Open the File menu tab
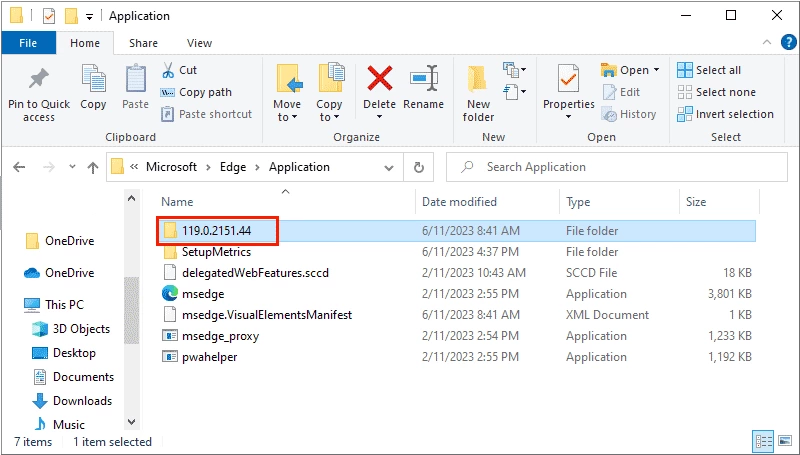Viewport: 800px width, 455px height. click(x=29, y=43)
